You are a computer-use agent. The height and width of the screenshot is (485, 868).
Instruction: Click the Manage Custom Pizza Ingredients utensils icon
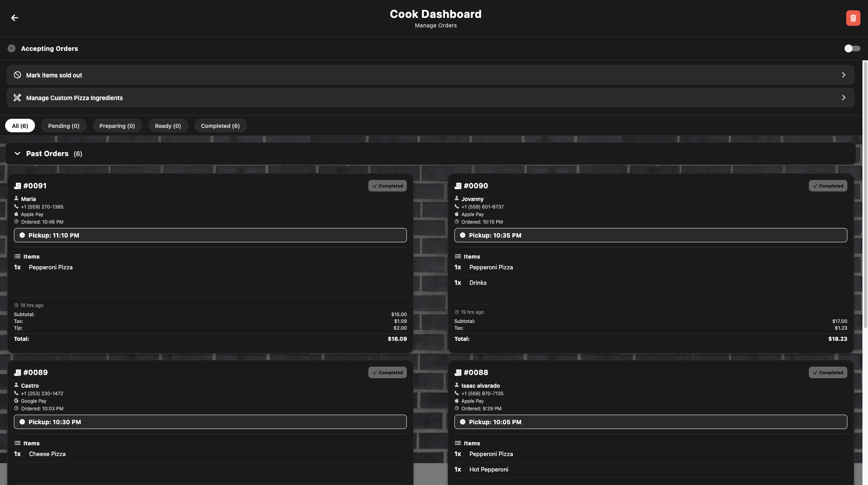click(x=17, y=98)
